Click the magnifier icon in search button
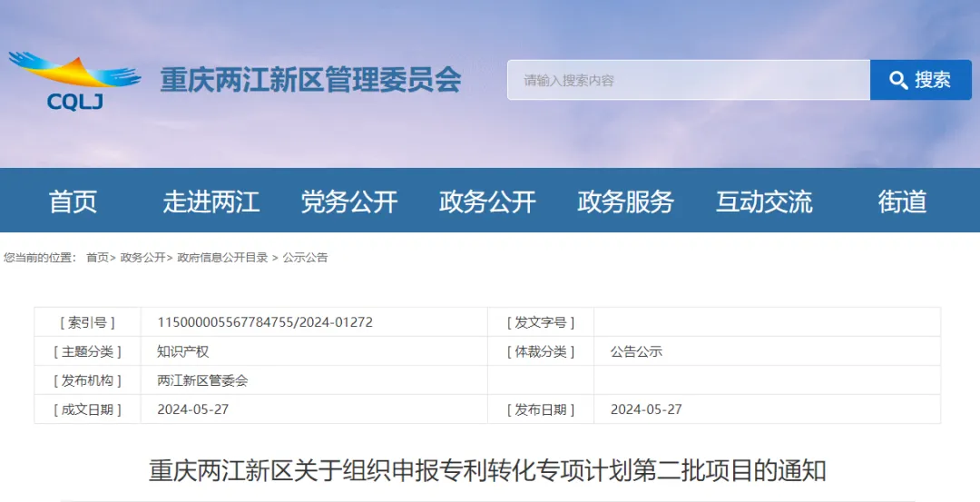The image size is (980, 502). (898, 80)
